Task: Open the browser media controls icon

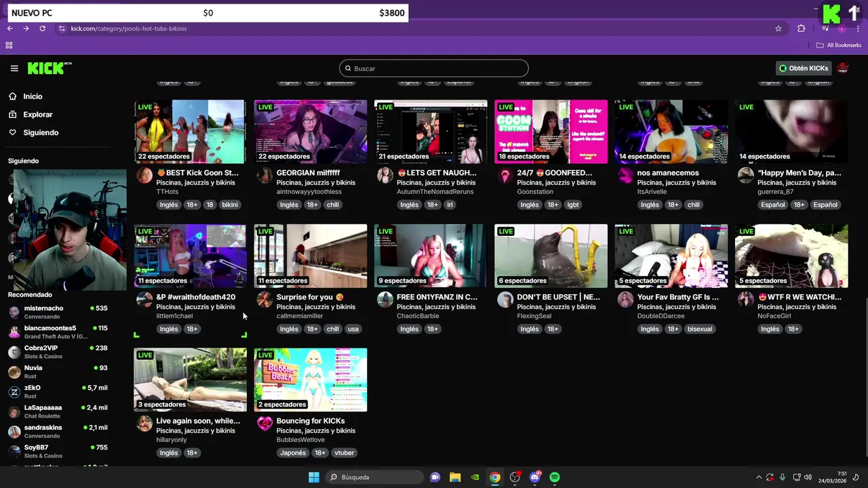Action: (825, 28)
